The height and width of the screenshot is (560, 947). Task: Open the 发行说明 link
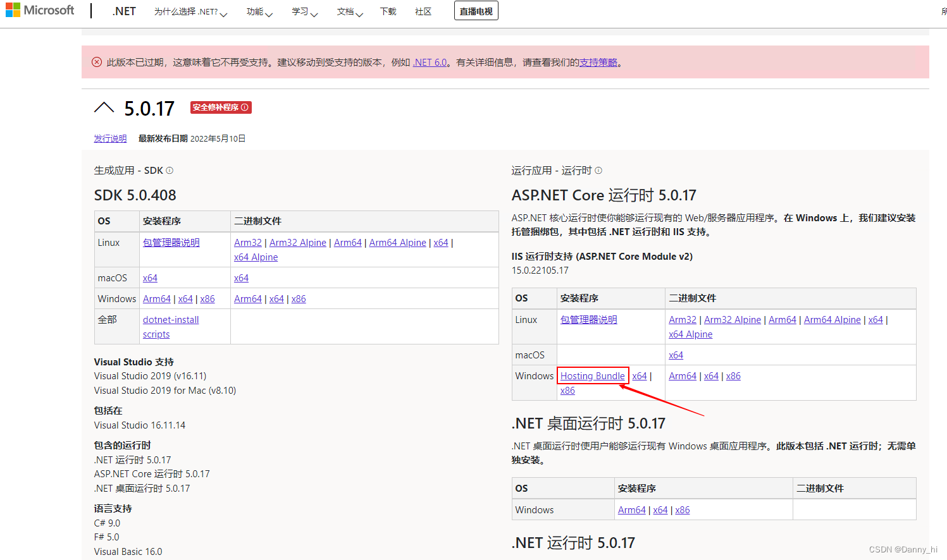(110, 138)
